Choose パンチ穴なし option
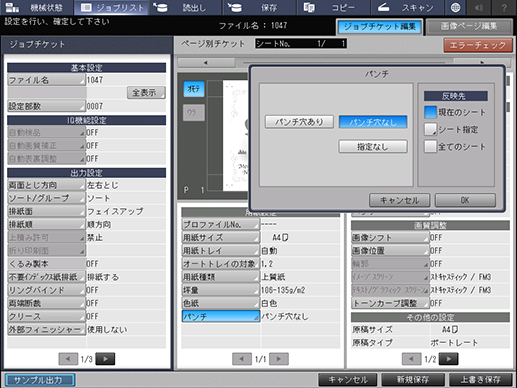This screenshot has height=388, width=517. [x=373, y=122]
